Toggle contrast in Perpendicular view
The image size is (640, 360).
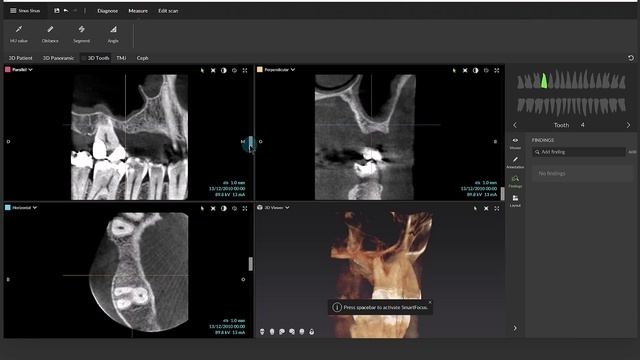point(476,70)
